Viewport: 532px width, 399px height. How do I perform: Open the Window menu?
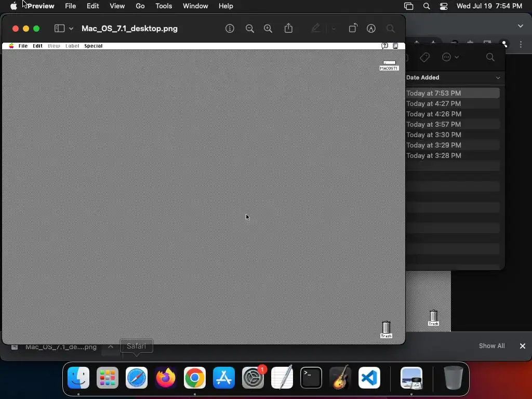coord(195,6)
